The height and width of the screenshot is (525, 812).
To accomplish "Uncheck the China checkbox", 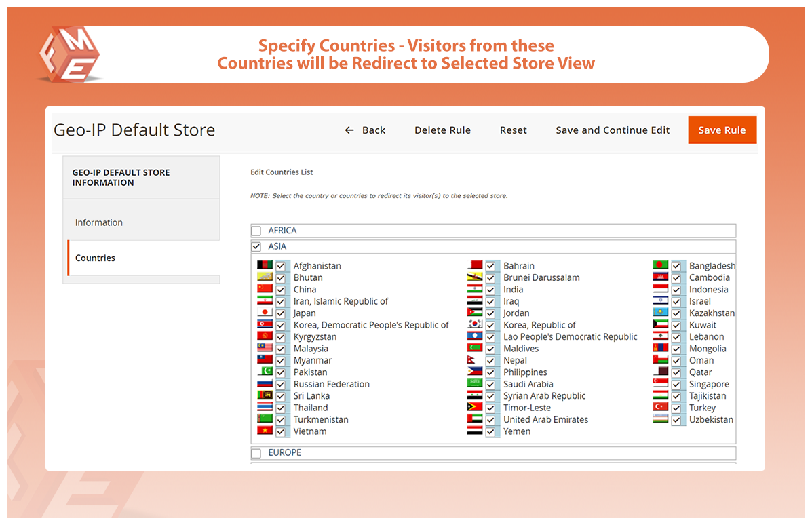I will [281, 290].
